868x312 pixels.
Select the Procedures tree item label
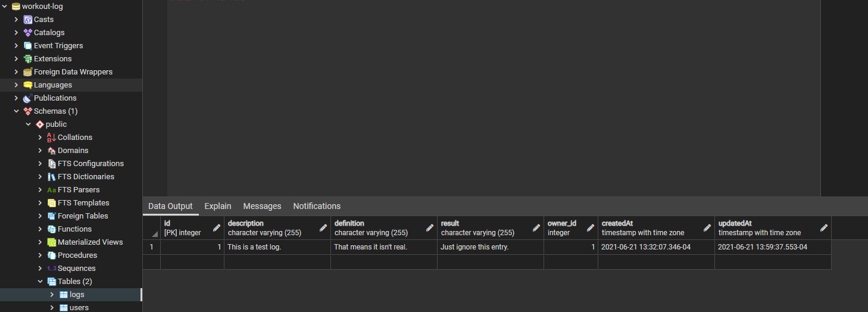tap(77, 255)
